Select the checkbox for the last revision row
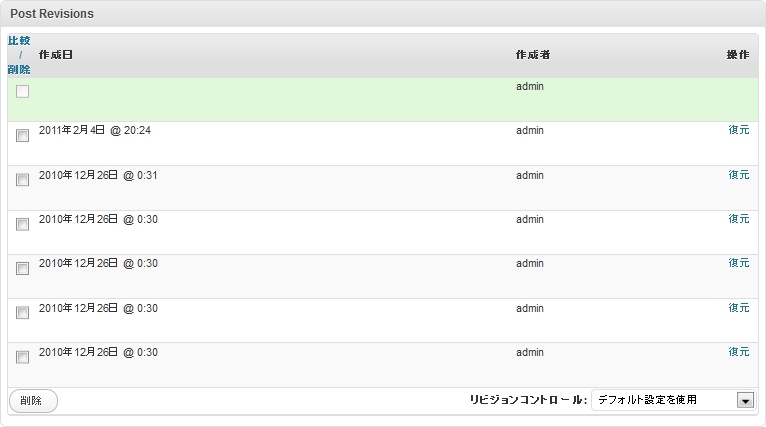 point(22,357)
